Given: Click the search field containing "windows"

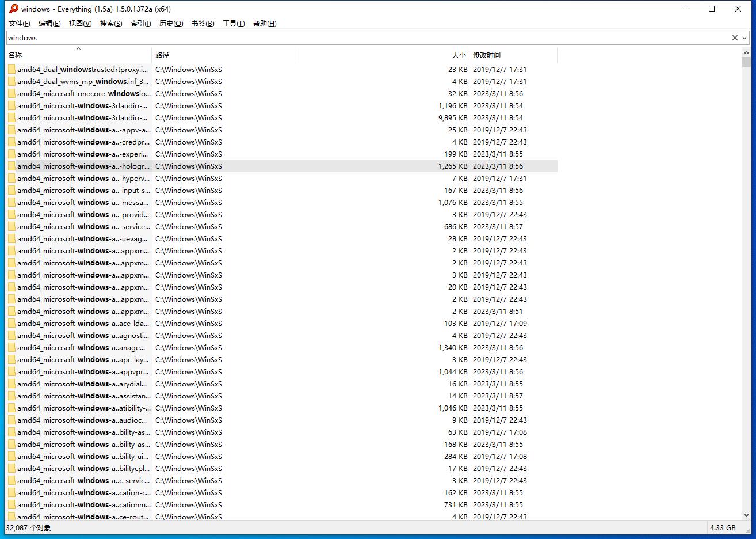Looking at the screenshot, I should click(x=368, y=38).
